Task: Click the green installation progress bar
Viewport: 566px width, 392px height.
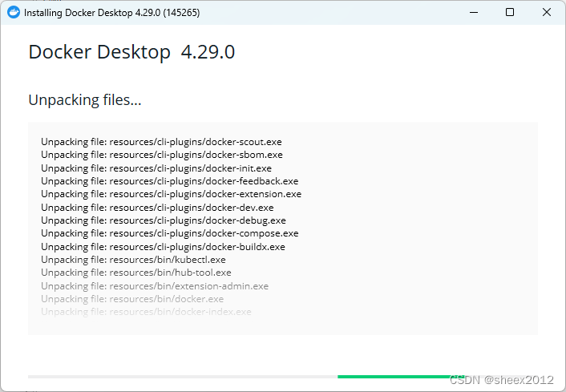Action: 399,377
